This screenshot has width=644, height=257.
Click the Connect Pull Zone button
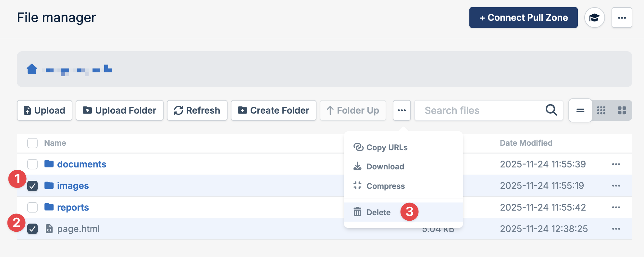coord(523,18)
